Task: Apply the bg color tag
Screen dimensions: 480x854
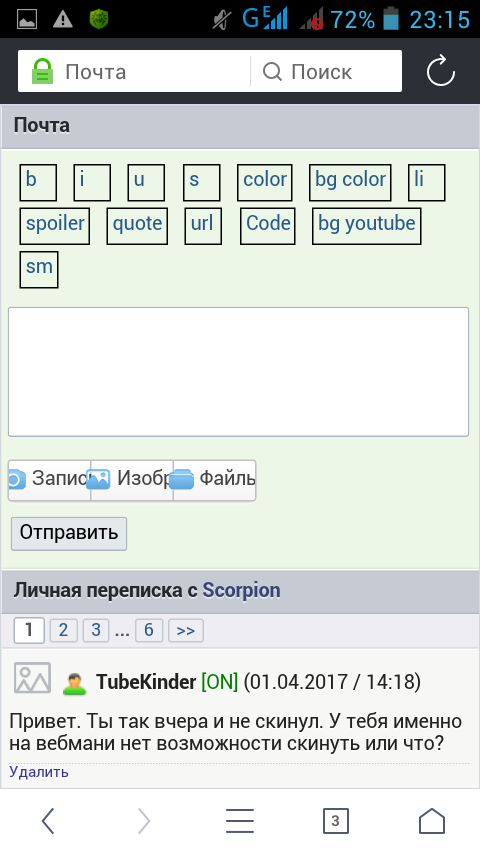Action: click(350, 183)
